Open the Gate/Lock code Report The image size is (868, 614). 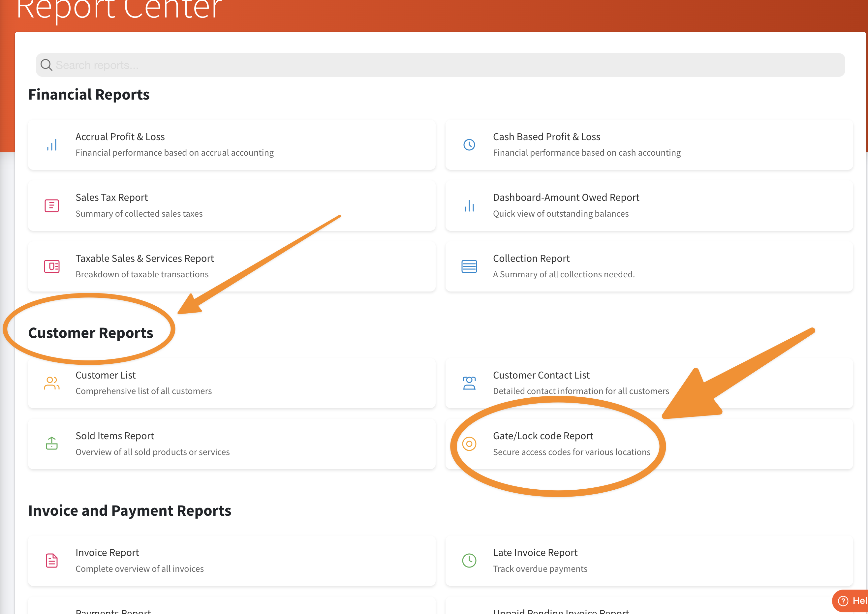pyautogui.click(x=543, y=436)
